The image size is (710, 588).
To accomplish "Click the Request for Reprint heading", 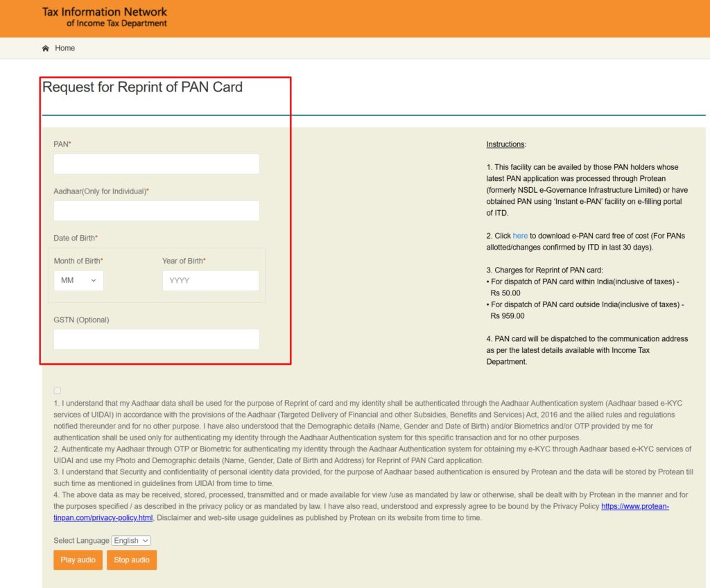I will pyautogui.click(x=142, y=87).
